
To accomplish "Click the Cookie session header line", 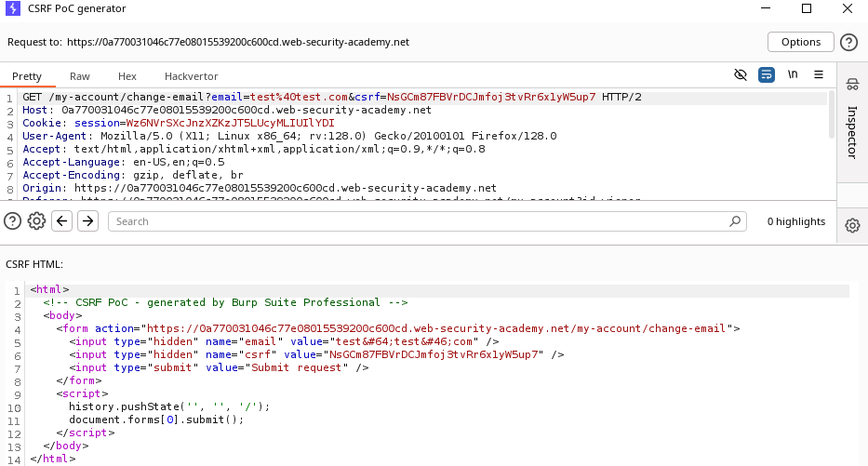I will click(x=179, y=123).
